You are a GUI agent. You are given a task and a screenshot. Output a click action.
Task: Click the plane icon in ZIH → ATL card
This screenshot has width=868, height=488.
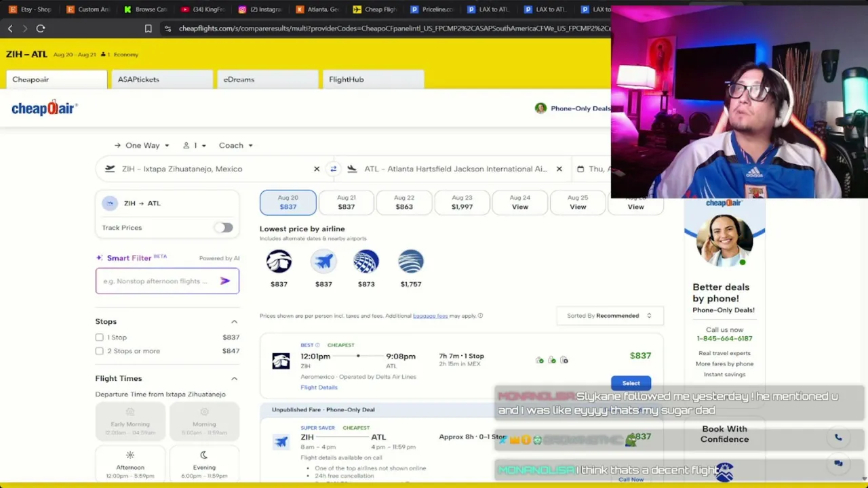(110, 203)
